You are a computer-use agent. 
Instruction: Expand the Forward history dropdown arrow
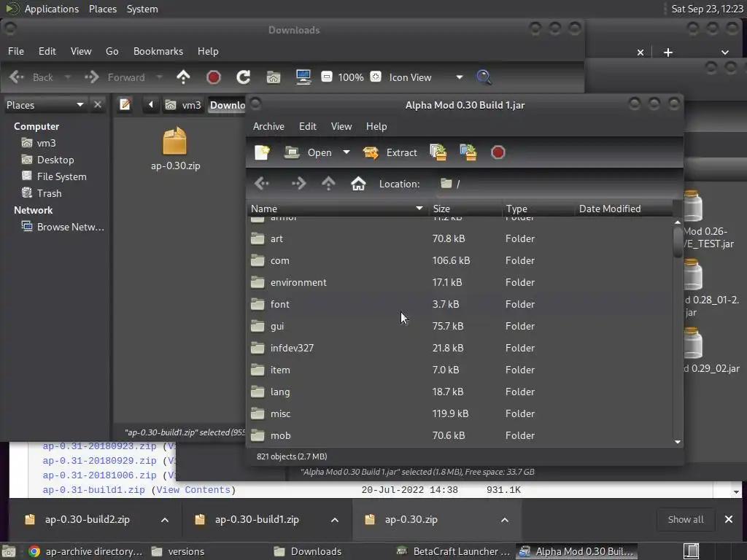[x=159, y=77]
